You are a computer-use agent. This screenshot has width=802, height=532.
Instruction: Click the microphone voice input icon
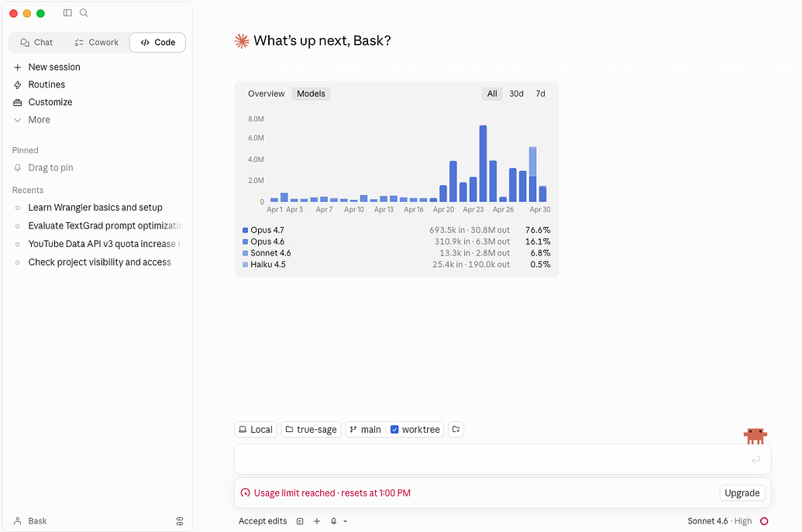click(333, 520)
